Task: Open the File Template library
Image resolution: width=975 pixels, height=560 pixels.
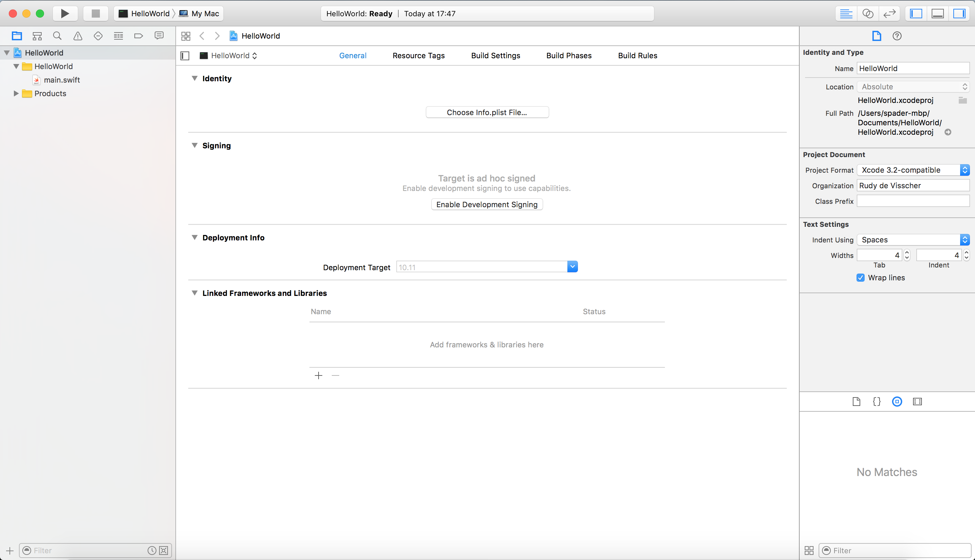Action: (x=856, y=402)
